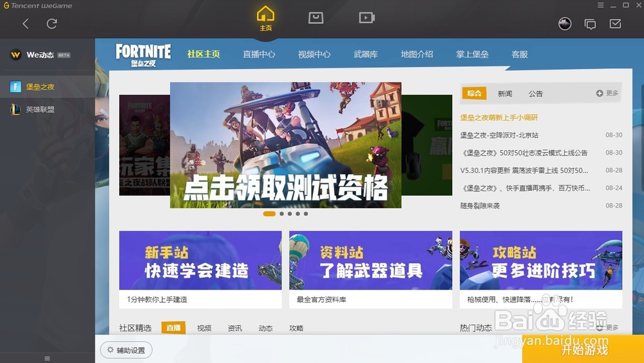The image size is (644, 363).
Task: Select the 堡垒之夜 game icon in sidebar
Action: [x=15, y=86]
